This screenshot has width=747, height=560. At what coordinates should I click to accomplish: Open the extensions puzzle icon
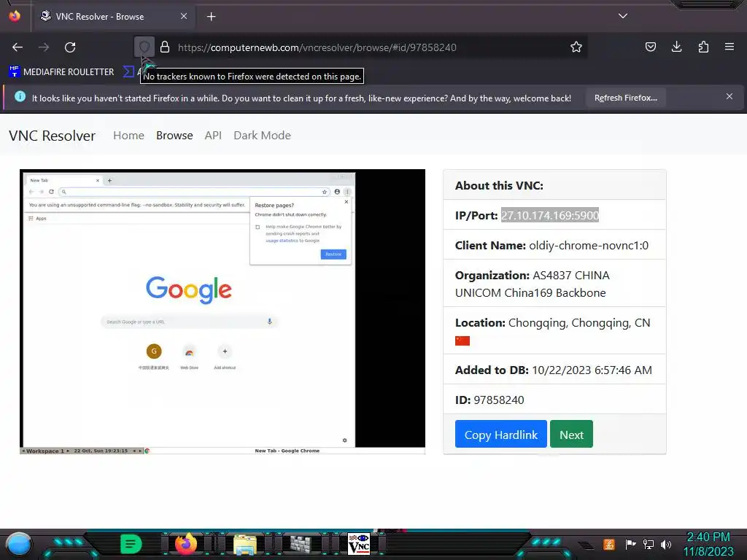pyautogui.click(x=703, y=47)
